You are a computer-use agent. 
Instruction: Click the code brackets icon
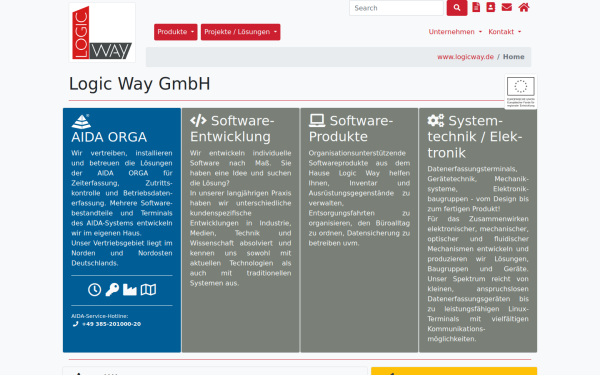(x=198, y=121)
